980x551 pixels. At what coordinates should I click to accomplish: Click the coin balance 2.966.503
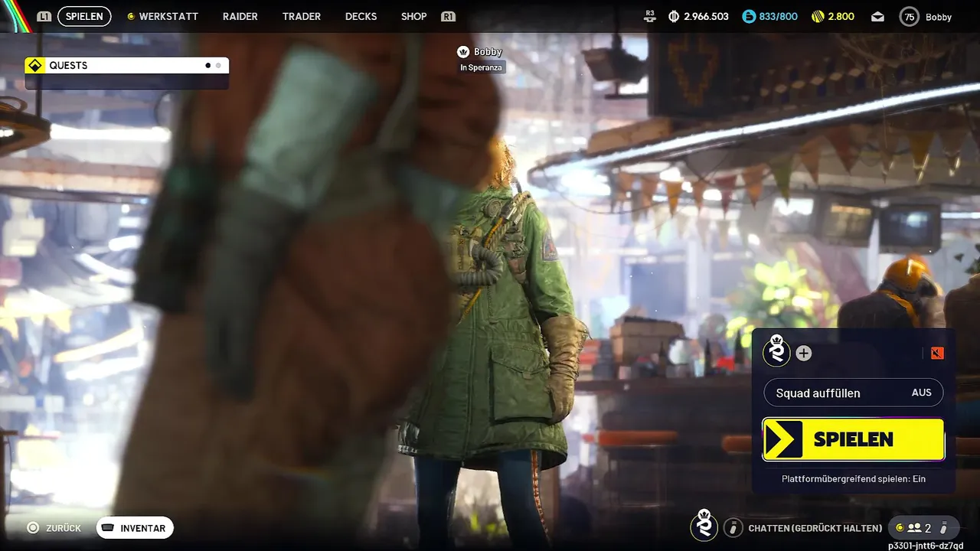(x=706, y=16)
